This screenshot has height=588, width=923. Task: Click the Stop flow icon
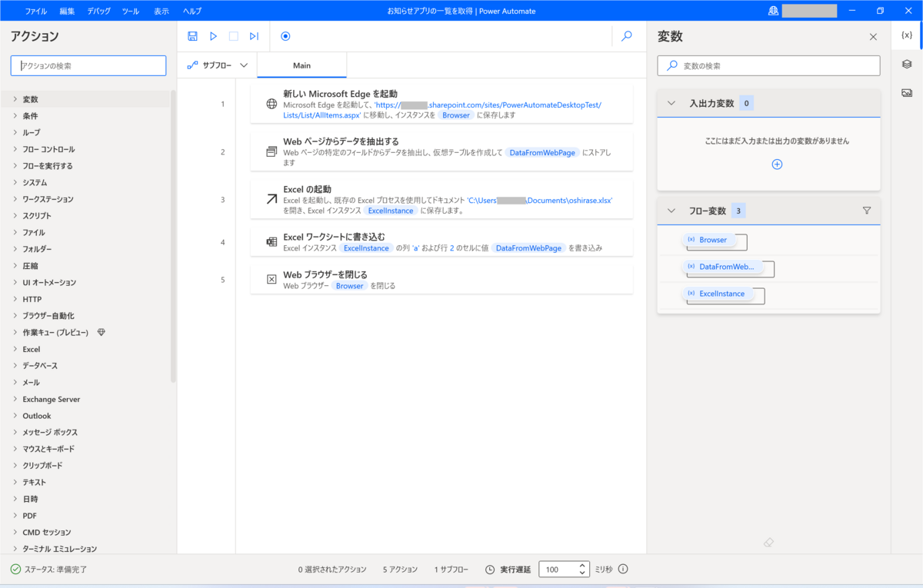click(234, 36)
